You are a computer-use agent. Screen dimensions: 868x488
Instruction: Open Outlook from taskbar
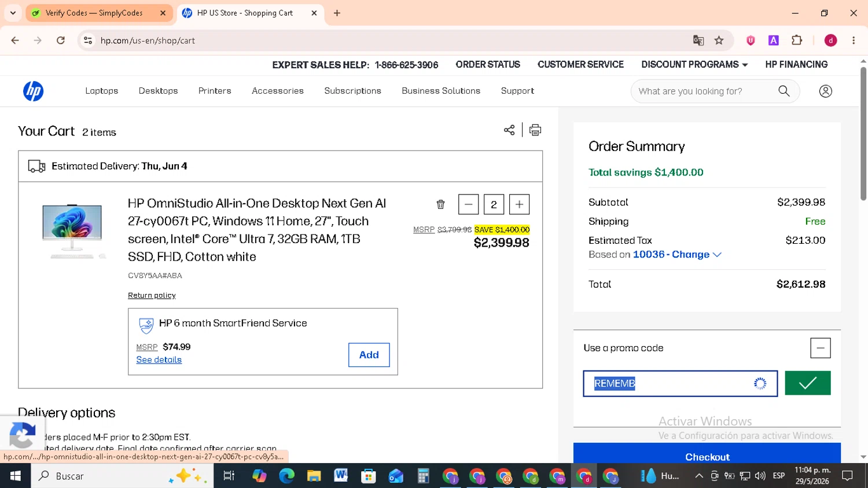coord(396,476)
